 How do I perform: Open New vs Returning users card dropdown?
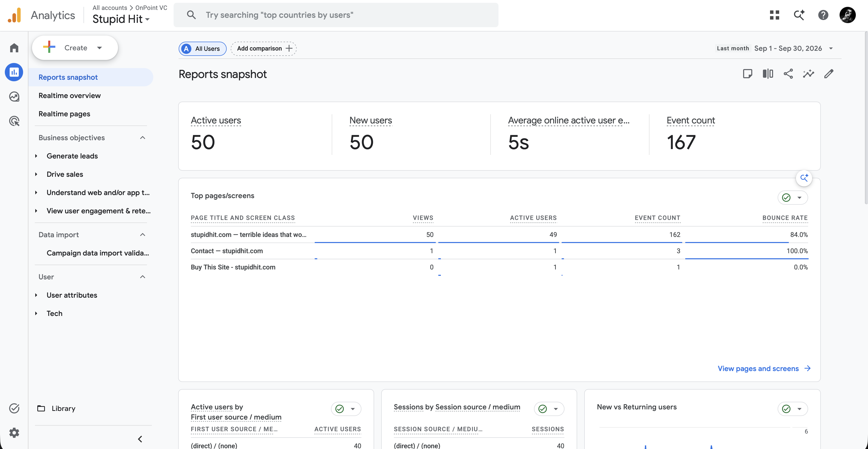(x=793, y=409)
